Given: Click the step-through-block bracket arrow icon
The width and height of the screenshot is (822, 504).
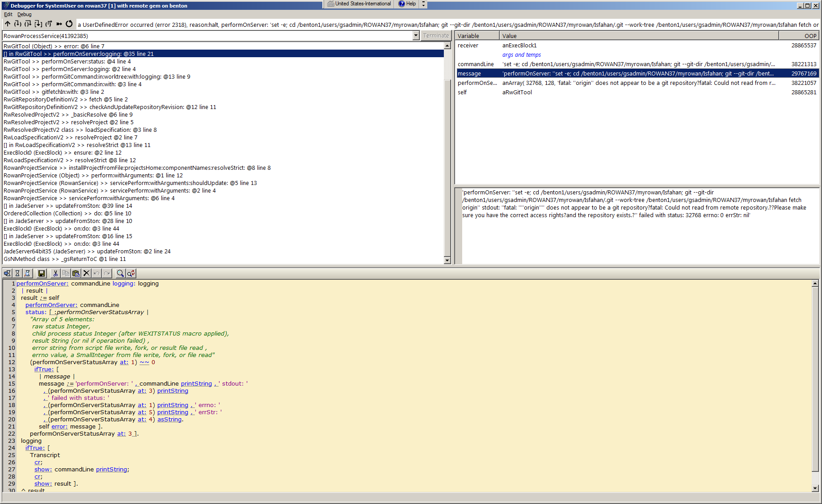Looking at the screenshot, I should click(x=38, y=24).
